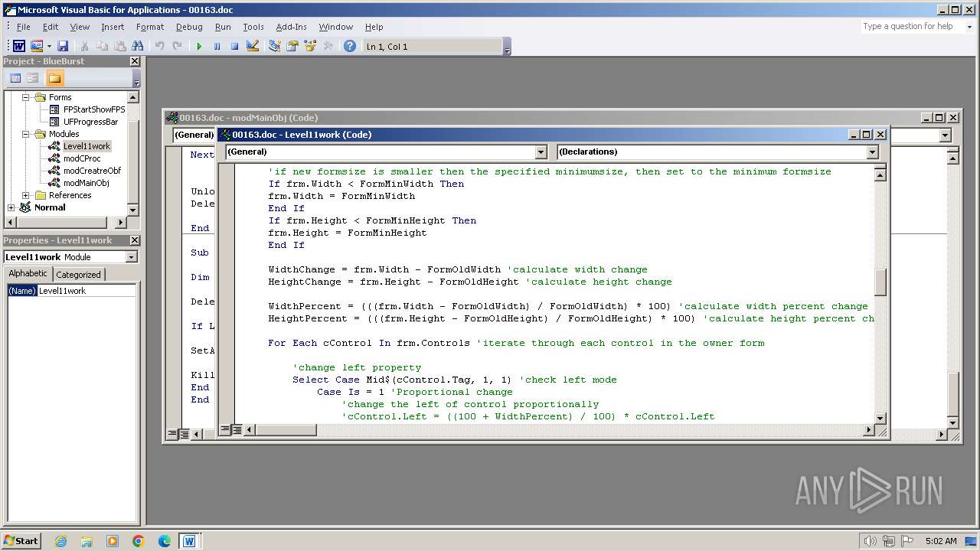Open the (General) object dropdown in Level11work
The width and height of the screenshot is (980, 551).
tap(541, 152)
